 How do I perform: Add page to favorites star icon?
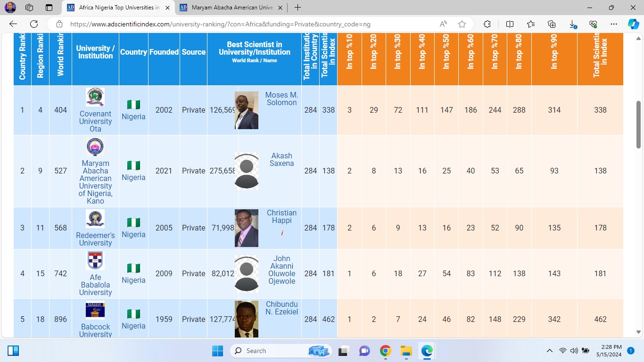pyautogui.click(x=462, y=24)
